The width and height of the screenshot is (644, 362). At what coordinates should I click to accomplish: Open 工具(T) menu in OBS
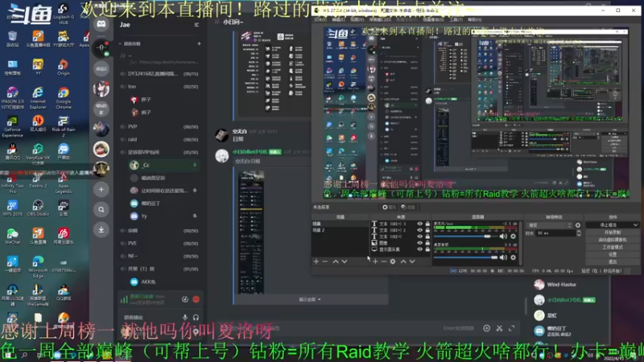click(456, 19)
